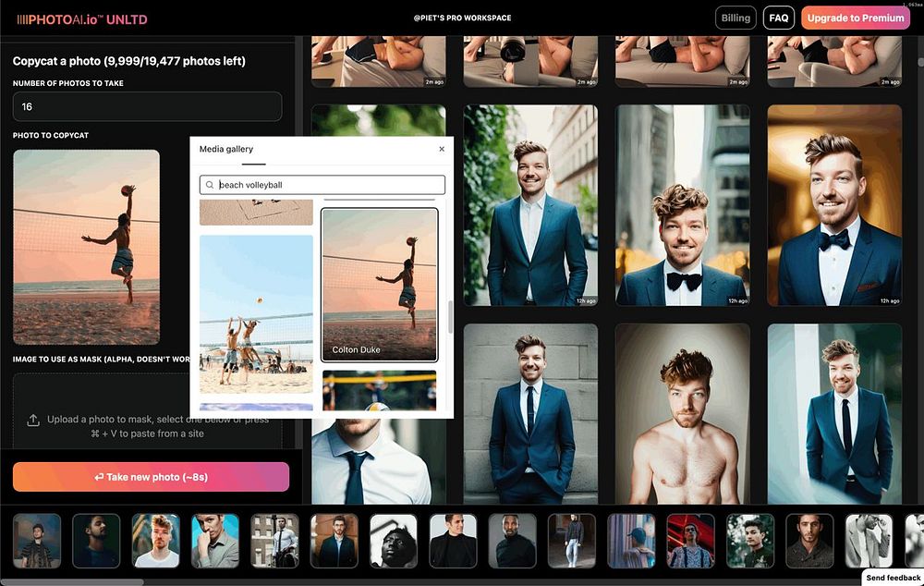The width and height of the screenshot is (924, 586).
Task: Select the man in black turtleneck preset
Action: (512, 541)
